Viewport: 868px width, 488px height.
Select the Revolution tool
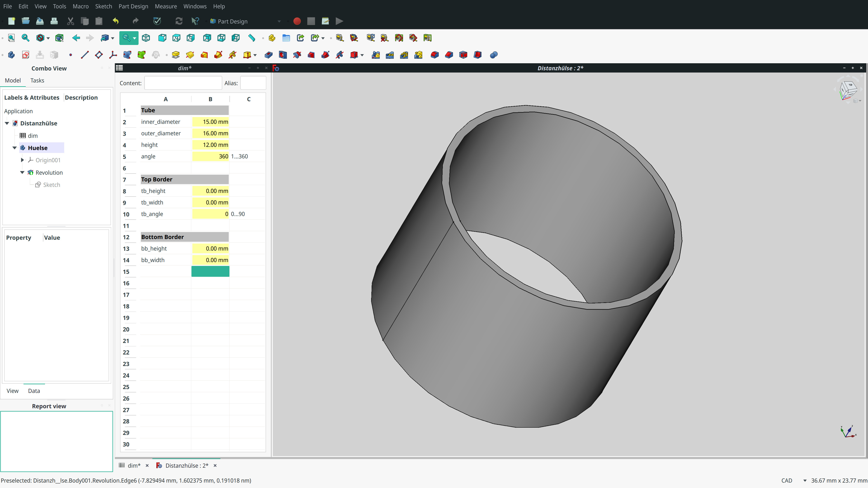click(x=190, y=54)
